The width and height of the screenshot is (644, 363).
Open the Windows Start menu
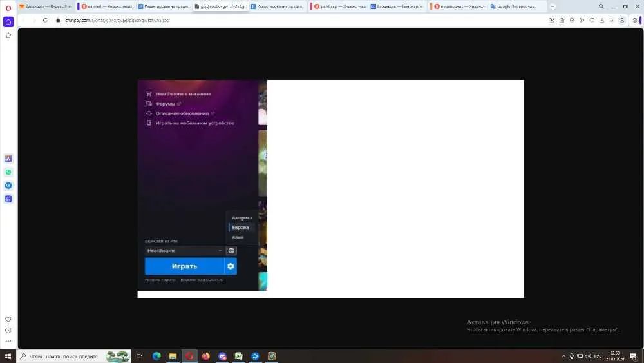(x=8, y=357)
